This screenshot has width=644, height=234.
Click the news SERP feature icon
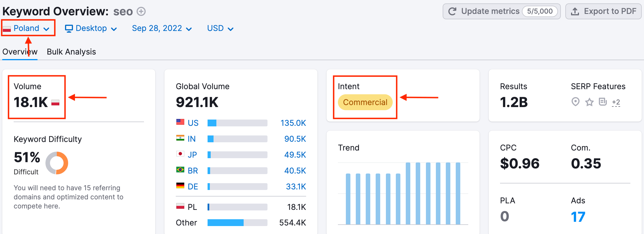point(603,101)
